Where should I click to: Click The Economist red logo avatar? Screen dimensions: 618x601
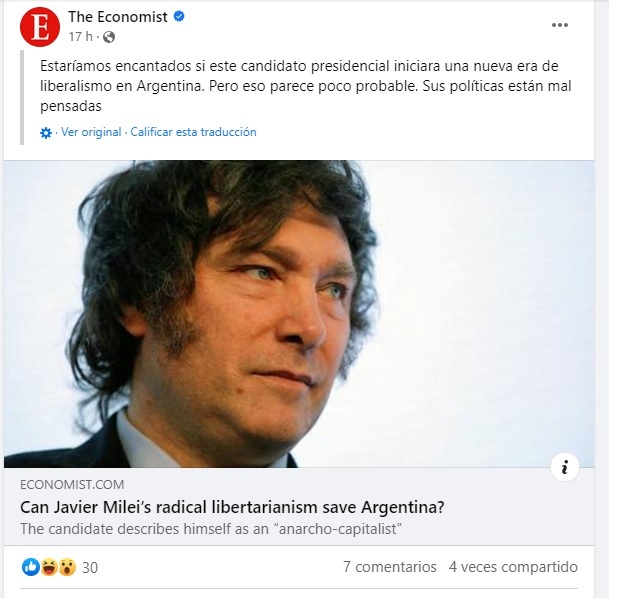pyautogui.click(x=40, y=27)
